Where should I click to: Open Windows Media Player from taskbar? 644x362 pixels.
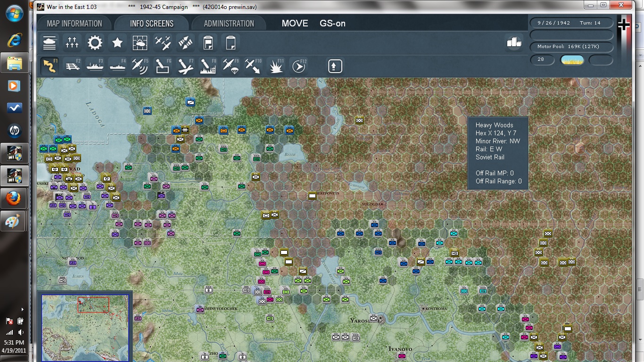tap(15, 86)
